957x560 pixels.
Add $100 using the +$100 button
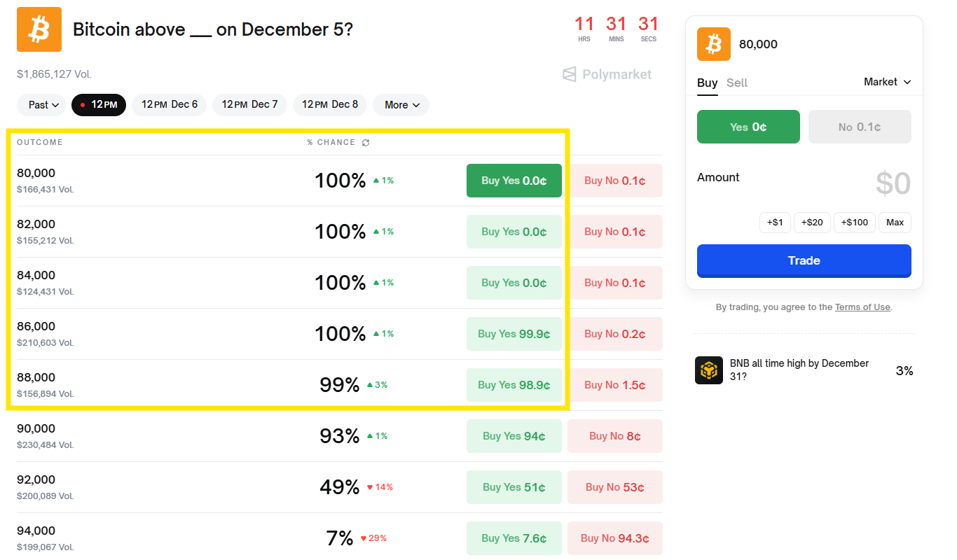pos(854,222)
